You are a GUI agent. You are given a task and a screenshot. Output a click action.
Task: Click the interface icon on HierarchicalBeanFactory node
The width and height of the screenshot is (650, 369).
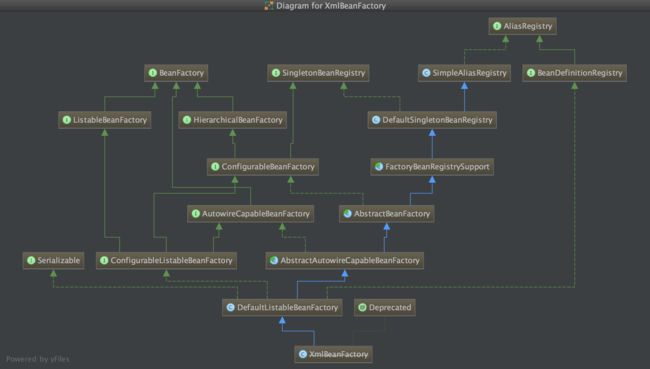tap(187, 120)
